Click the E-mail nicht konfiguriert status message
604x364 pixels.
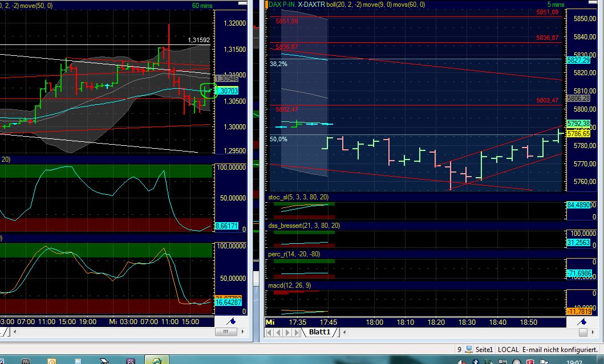(x=560, y=349)
